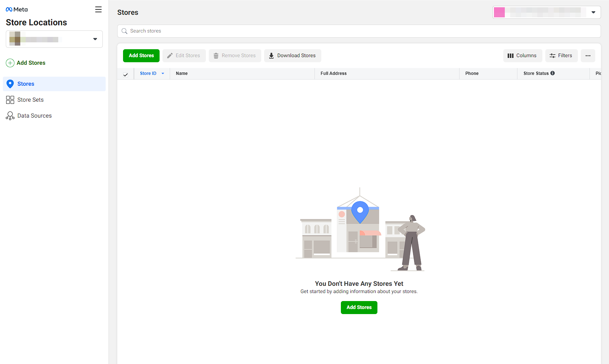
Task: Toggle the Columns selector
Action: (x=523, y=55)
